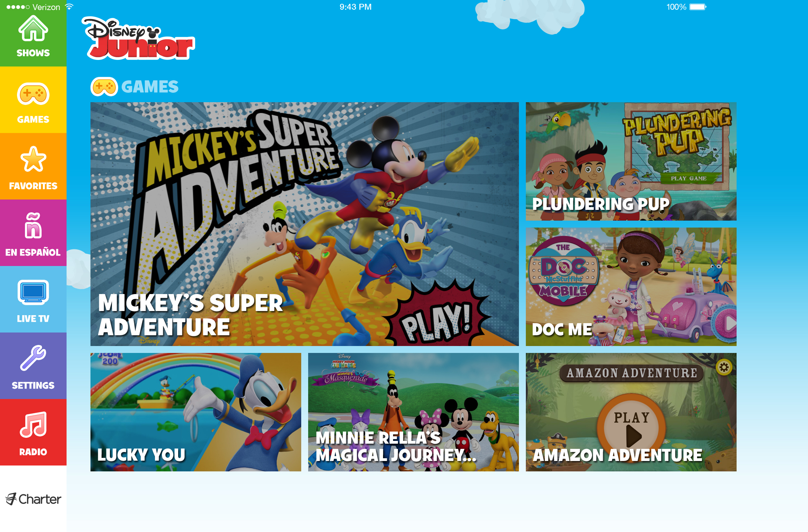Click the Amazon Adventure banner title
This screenshot has height=532, width=808.
tap(632, 373)
